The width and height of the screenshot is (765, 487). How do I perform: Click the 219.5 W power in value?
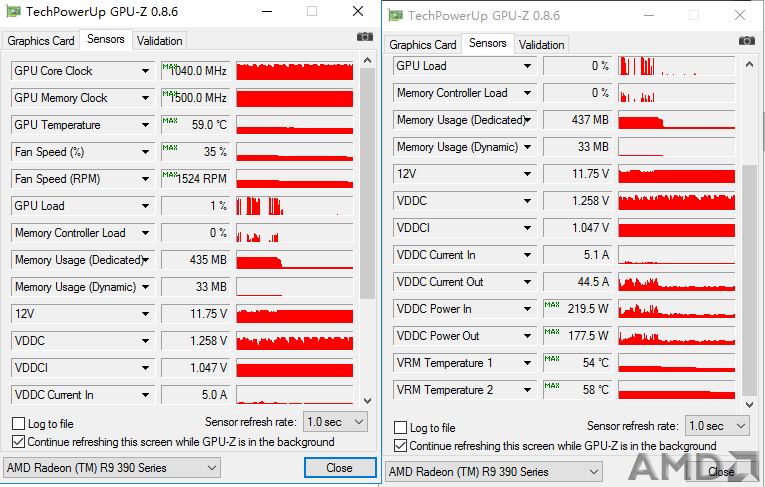pyautogui.click(x=577, y=309)
